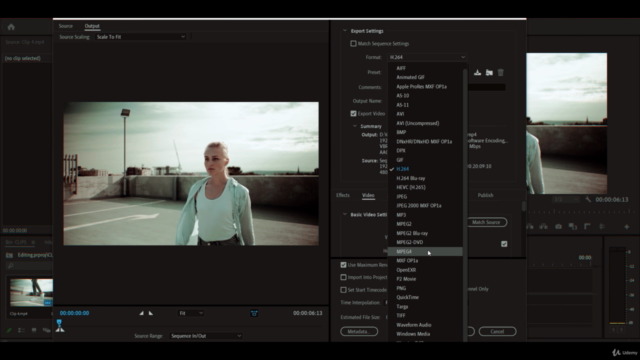This screenshot has width=640, height=360.
Task: Open the Video tab
Action: pos(368,195)
